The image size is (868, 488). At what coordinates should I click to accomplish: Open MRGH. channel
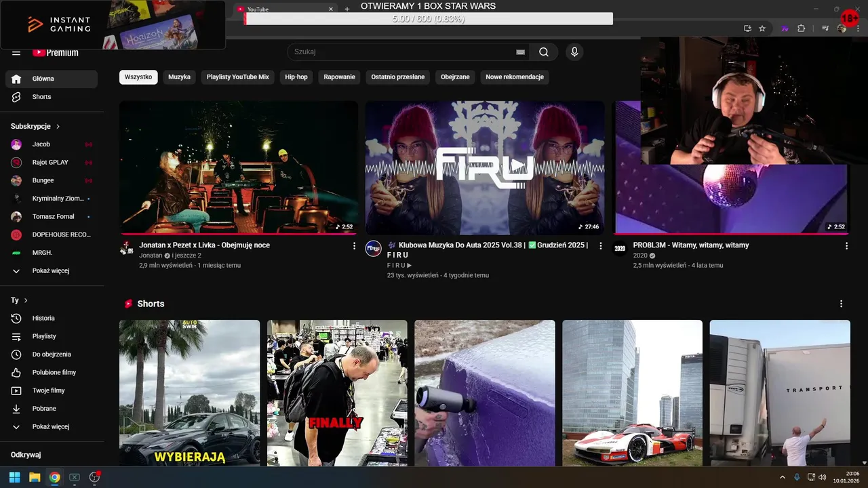(52, 253)
